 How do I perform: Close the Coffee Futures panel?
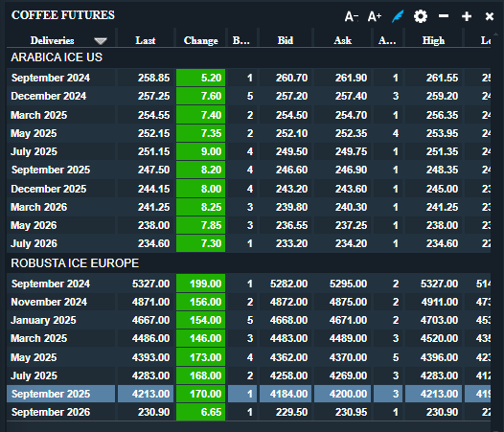490,16
